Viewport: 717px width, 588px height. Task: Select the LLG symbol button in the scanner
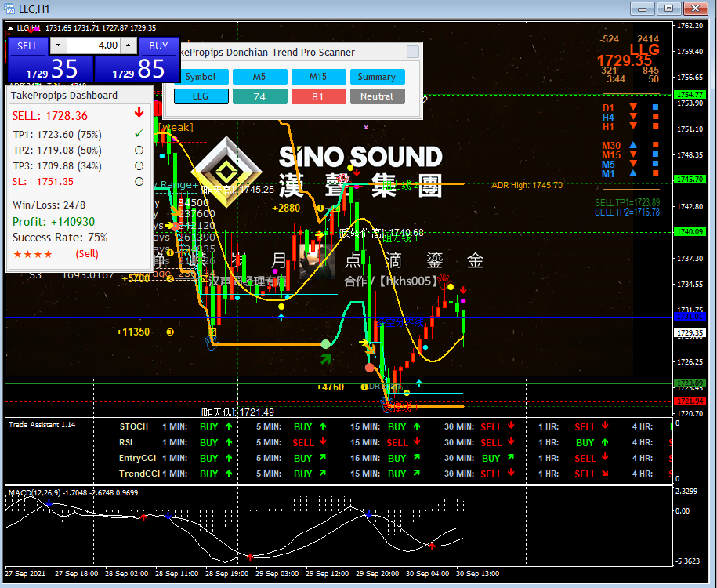[x=201, y=96]
